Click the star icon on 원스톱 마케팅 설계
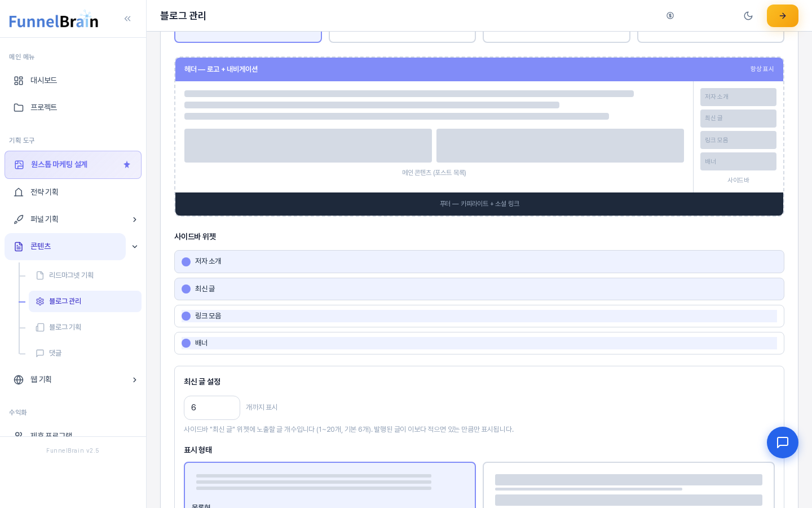The image size is (812, 508). [x=127, y=165]
